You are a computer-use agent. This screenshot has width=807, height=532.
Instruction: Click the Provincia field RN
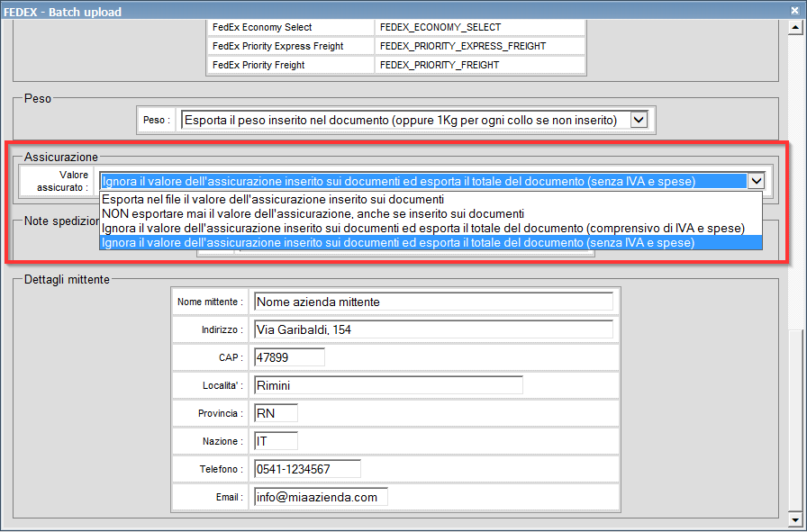click(276, 413)
